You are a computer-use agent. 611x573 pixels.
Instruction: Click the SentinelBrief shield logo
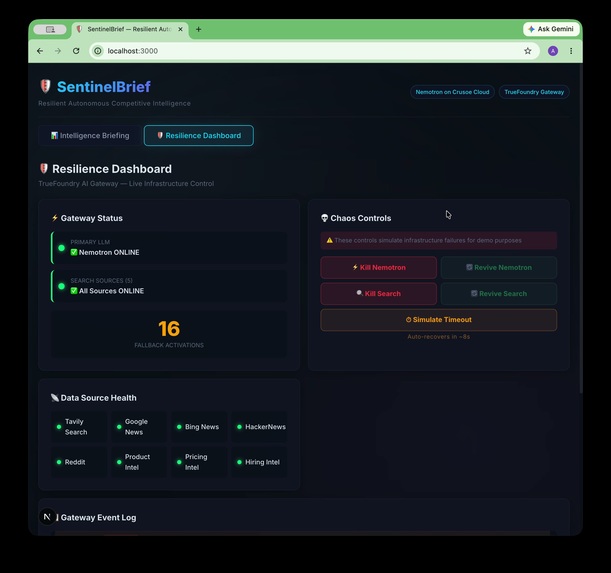click(x=45, y=86)
